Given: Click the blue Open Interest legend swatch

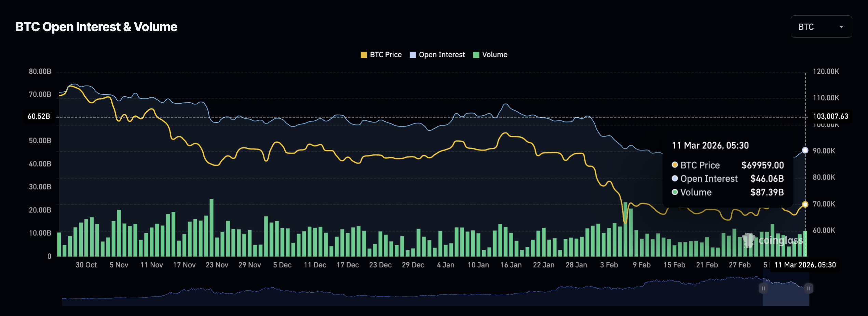Looking at the screenshot, I should tap(413, 55).
